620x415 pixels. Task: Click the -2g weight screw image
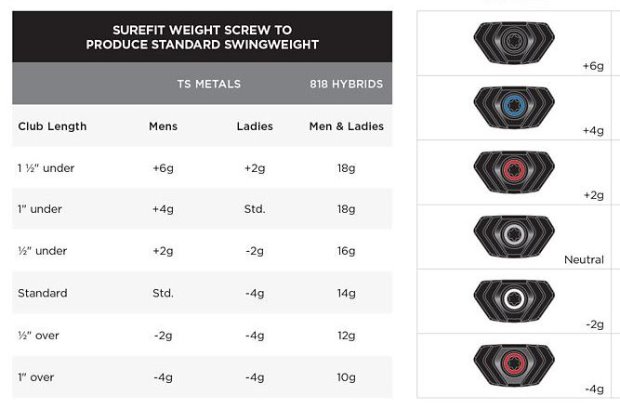(513, 299)
